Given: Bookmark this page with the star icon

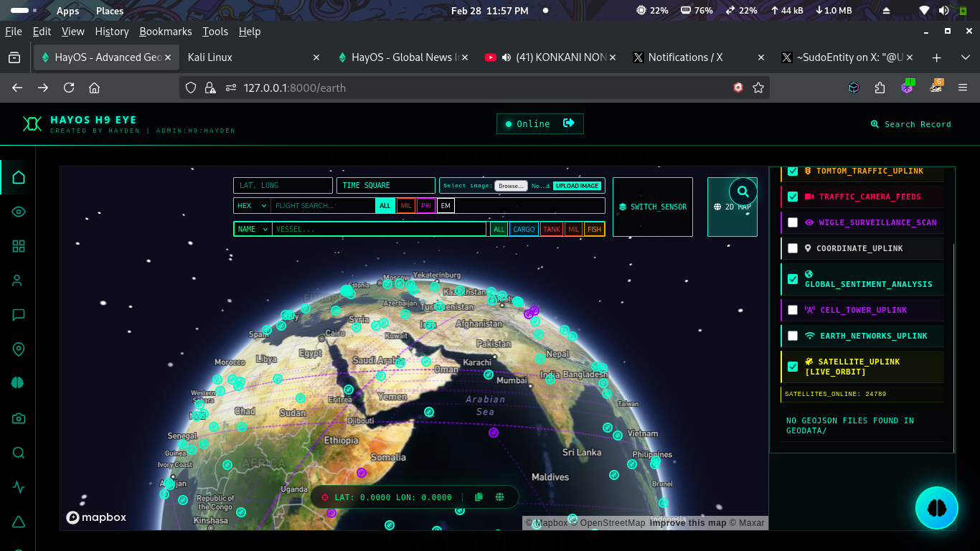Looking at the screenshot, I should click(x=758, y=88).
